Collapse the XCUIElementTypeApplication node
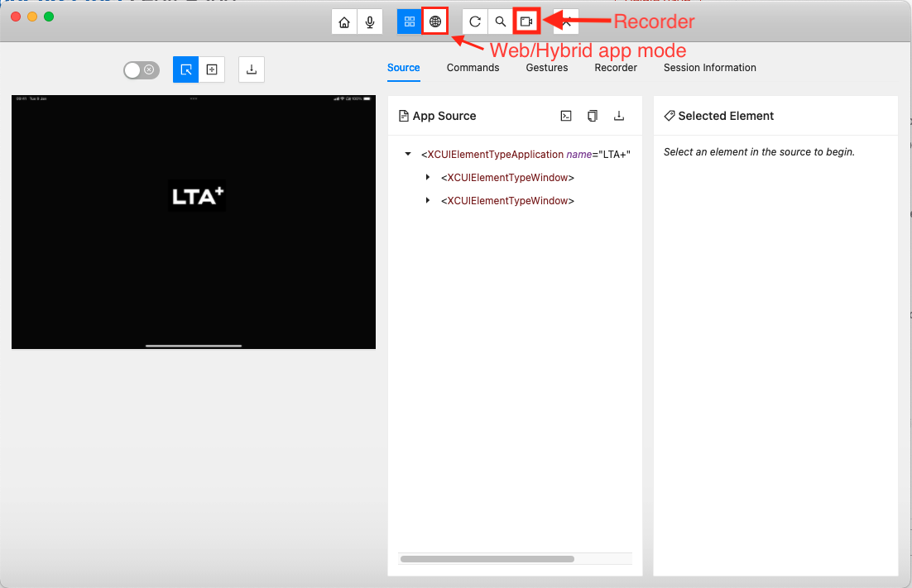The width and height of the screenshot is (912, 588). [408, 155]
